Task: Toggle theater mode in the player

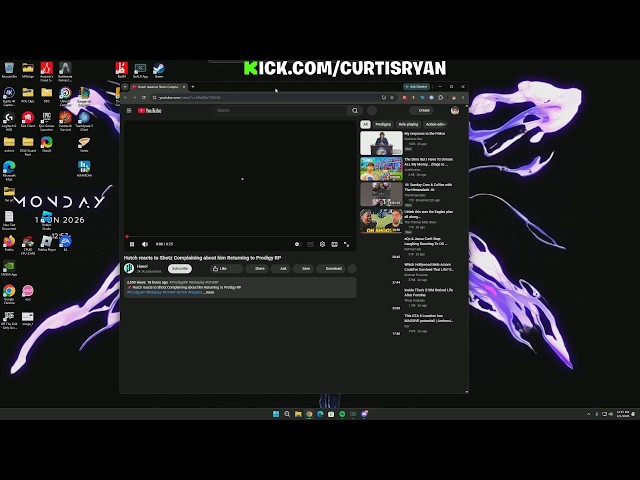Action: pos(334,244)
